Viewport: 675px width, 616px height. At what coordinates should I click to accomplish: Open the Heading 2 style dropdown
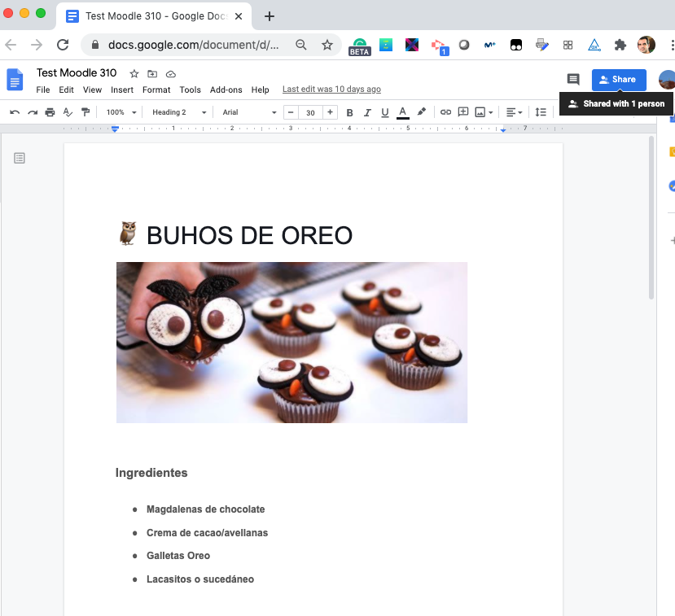179,112
